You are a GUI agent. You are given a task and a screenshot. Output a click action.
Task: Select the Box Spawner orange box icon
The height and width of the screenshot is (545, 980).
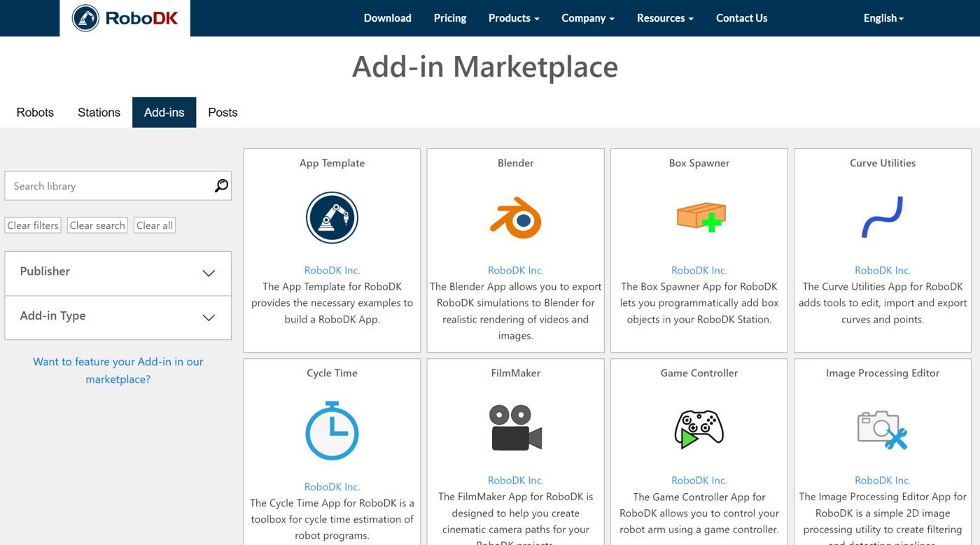701,218
